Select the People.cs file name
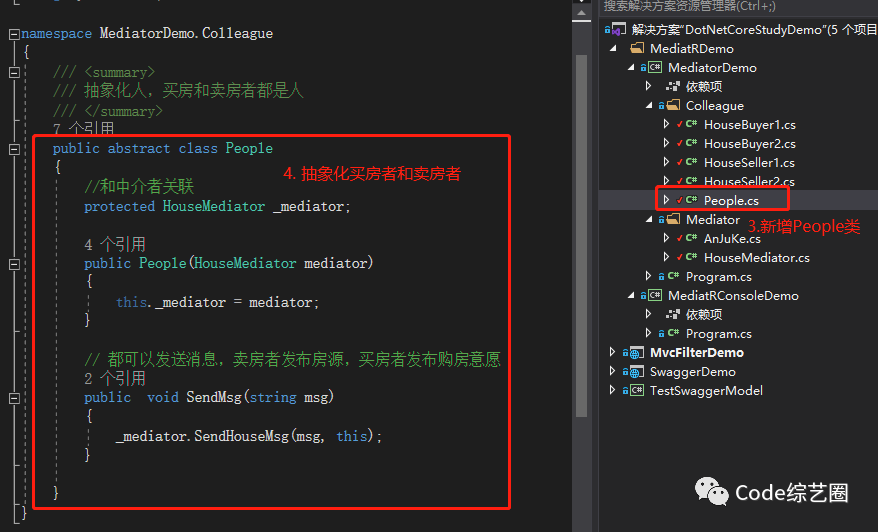The width and height of the screenshot is (878, 532). (731, 200)
